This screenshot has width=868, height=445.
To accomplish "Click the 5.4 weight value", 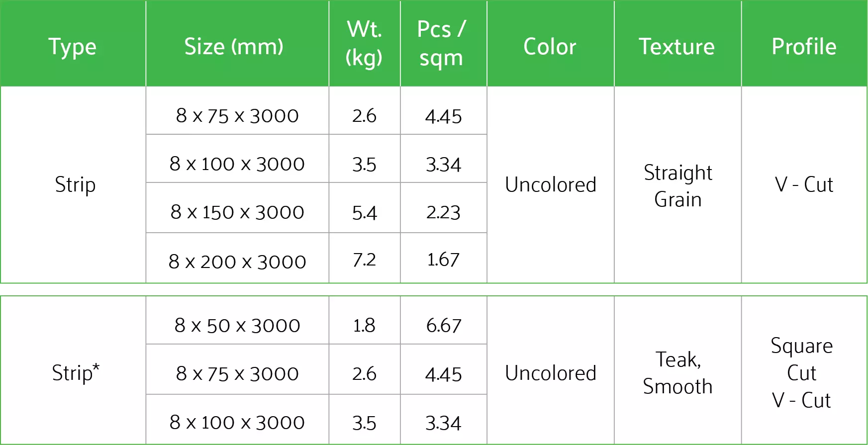I will [x=364, y=213].
